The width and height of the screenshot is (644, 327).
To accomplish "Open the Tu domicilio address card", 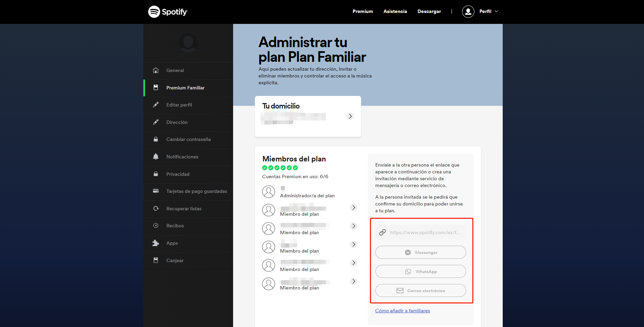I will pyautogui.click(x=308, y=116).
